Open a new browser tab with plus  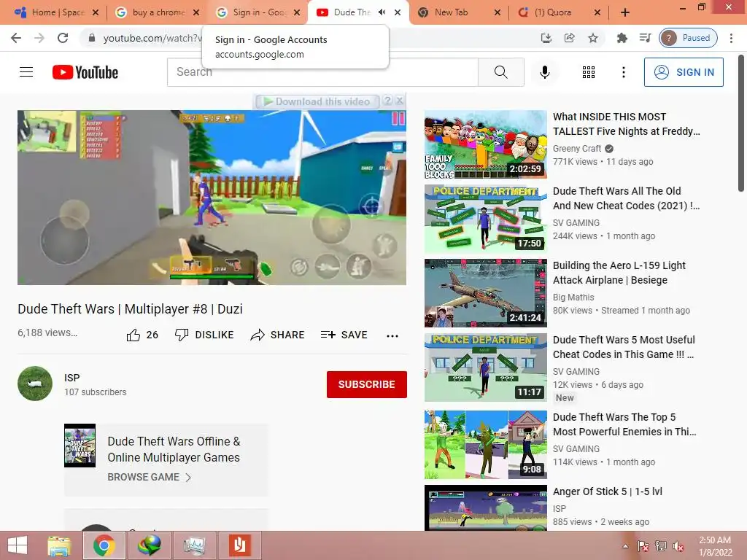625,12
